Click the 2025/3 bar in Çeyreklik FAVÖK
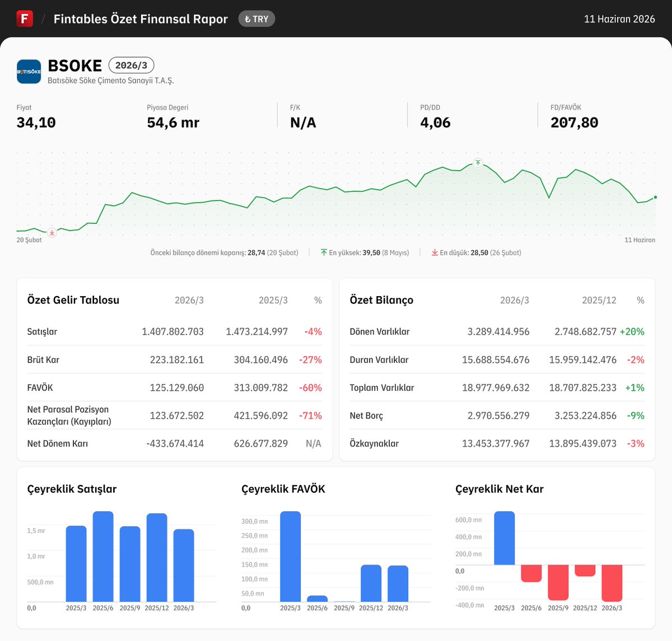This screenshot has height=641, width=672. tap(290, 556)
